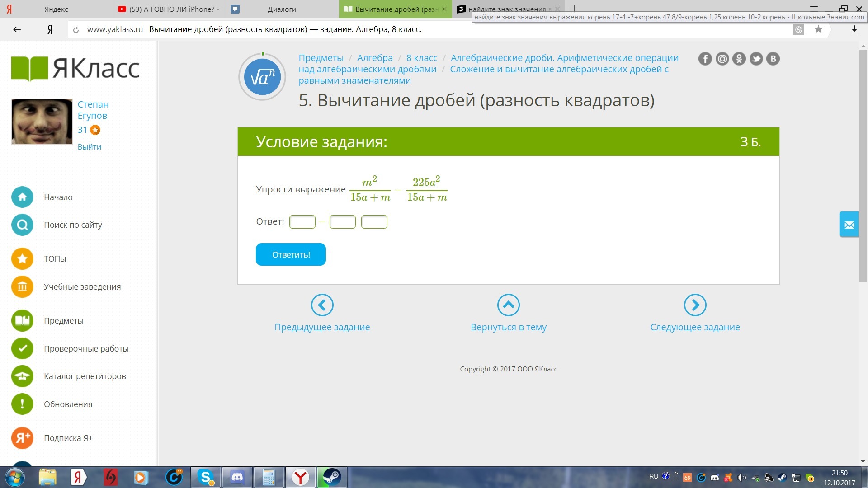868x488 pixels.
Task: Open the blue envelope message widget
Action: (x=849, y=225)
